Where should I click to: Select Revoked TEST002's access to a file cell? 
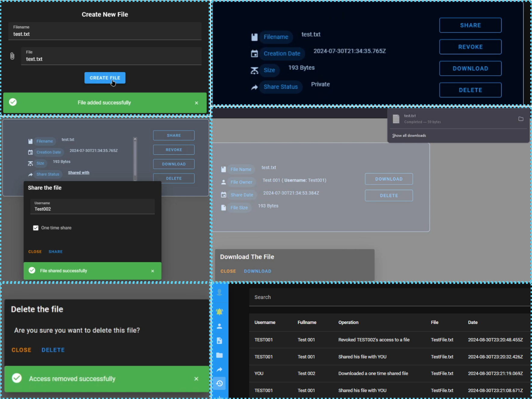point(374,340)
